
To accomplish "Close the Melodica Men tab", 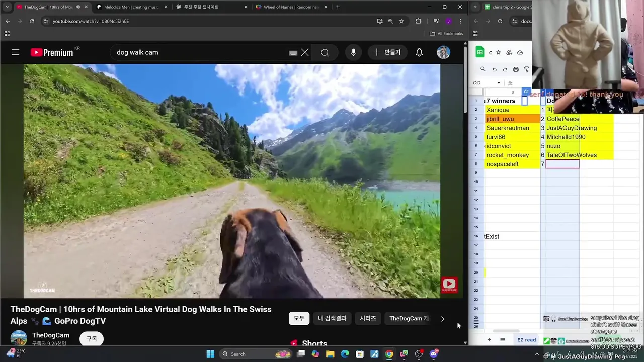I will coord(166,7).
